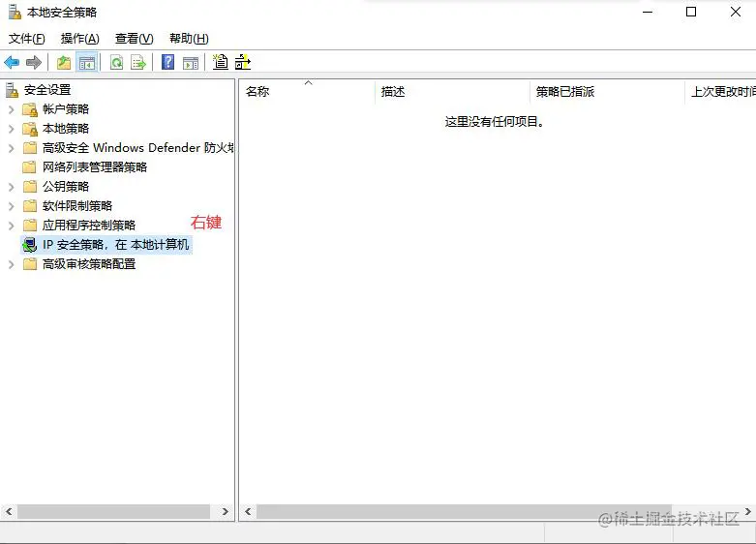Click the 高级审核策略配置 folder icon
The width and height of the screenshot is (756, 544).
[30, 264]
